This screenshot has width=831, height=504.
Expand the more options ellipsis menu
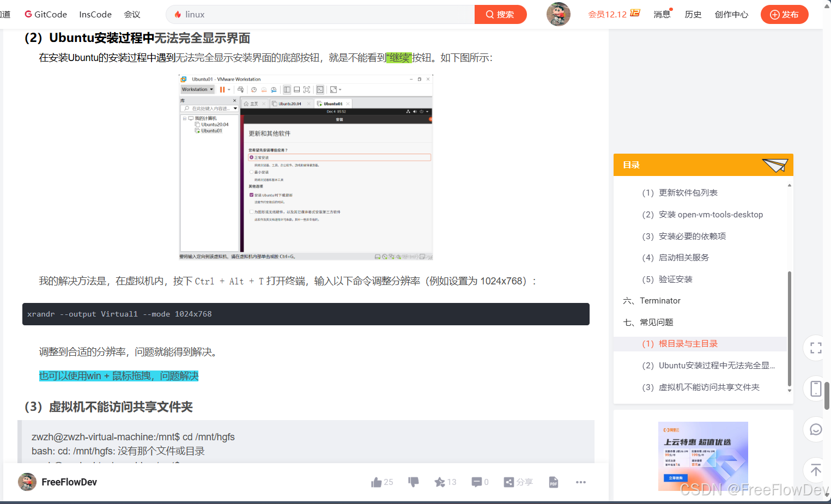(x=580, y=482)
